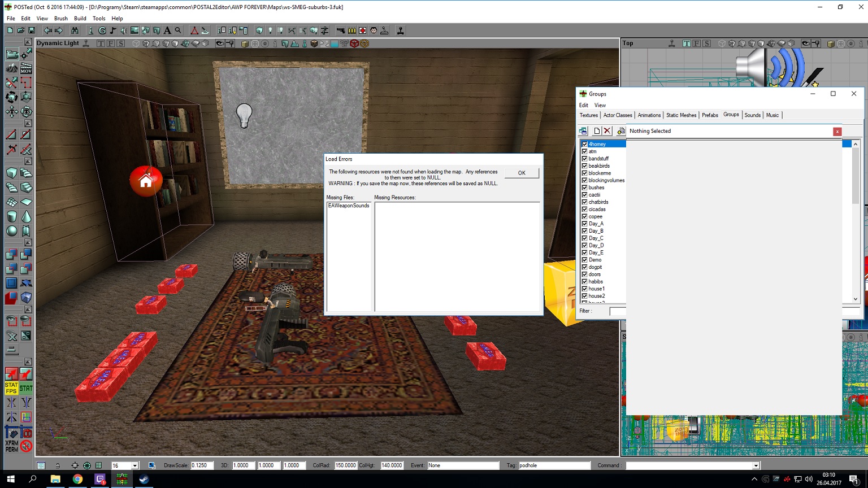Viewport: 868px width, 488px height.
Task: Switch to the Textures tab in browser
Action: pos(588,115)
